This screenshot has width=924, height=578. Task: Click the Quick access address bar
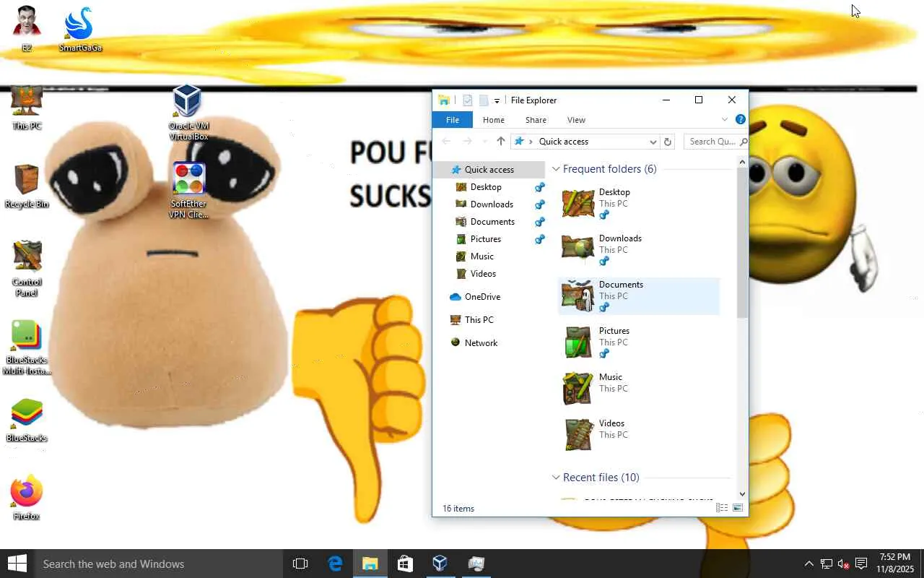point(585,142)
